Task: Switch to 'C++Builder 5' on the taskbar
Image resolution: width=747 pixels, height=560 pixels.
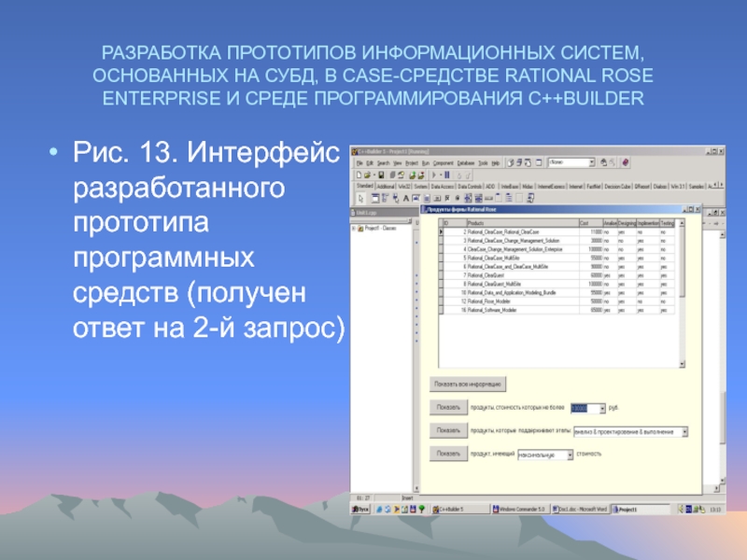Action: click(x=459, y=510)
